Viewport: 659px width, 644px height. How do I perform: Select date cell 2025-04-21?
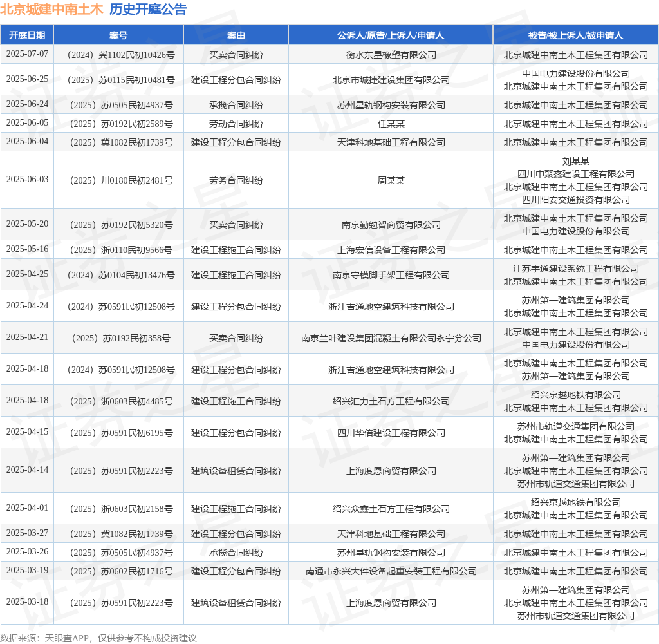click(x=27, y=337)
